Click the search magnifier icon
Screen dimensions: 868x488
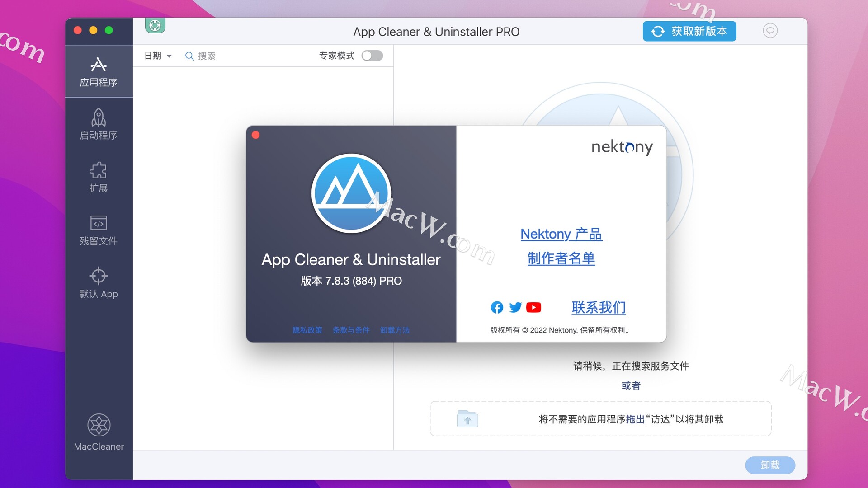click(x=189, y=56)
